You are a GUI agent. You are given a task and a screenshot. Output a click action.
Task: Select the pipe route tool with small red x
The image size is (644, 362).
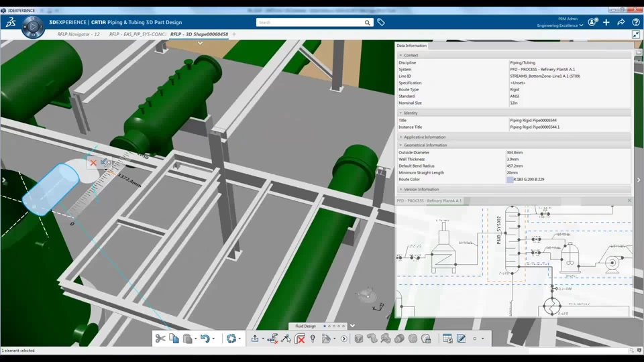click(272, 339)
